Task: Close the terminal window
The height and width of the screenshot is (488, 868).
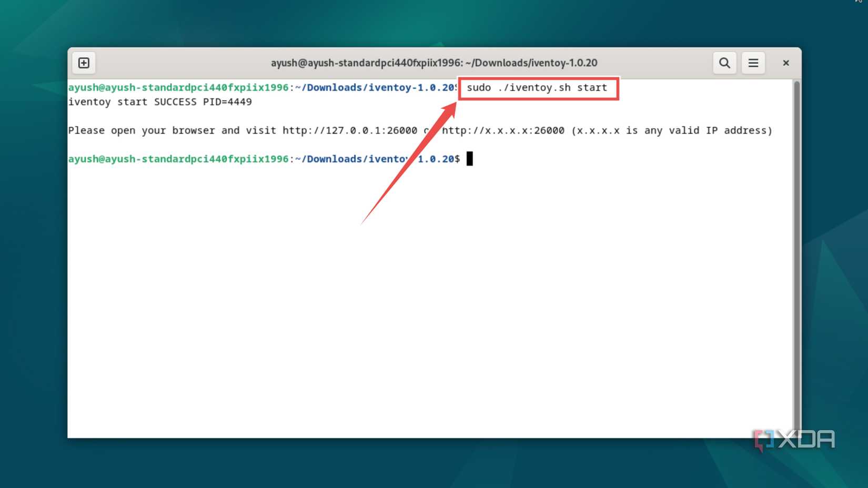Action: pyautogui.click(x=786, y=63)
